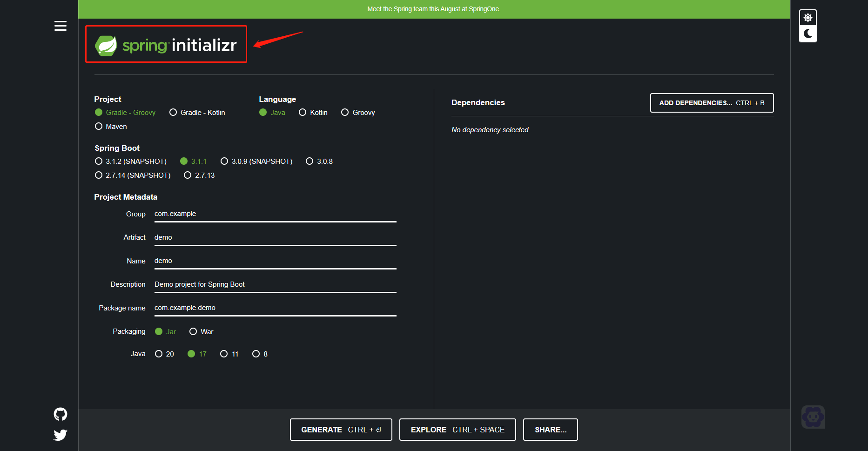Screen dimensions: 868x451
Task: Enable dark theme with moon icon
Action: 807,33
